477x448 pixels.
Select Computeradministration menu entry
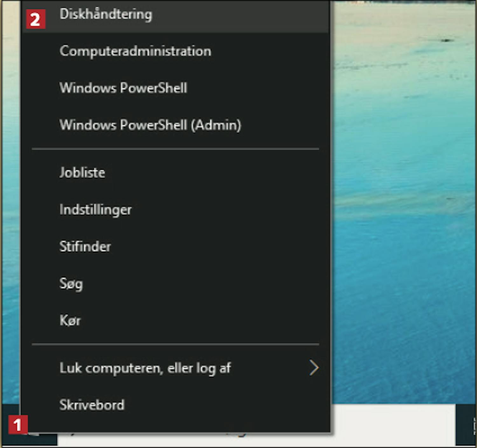[176, 51]
